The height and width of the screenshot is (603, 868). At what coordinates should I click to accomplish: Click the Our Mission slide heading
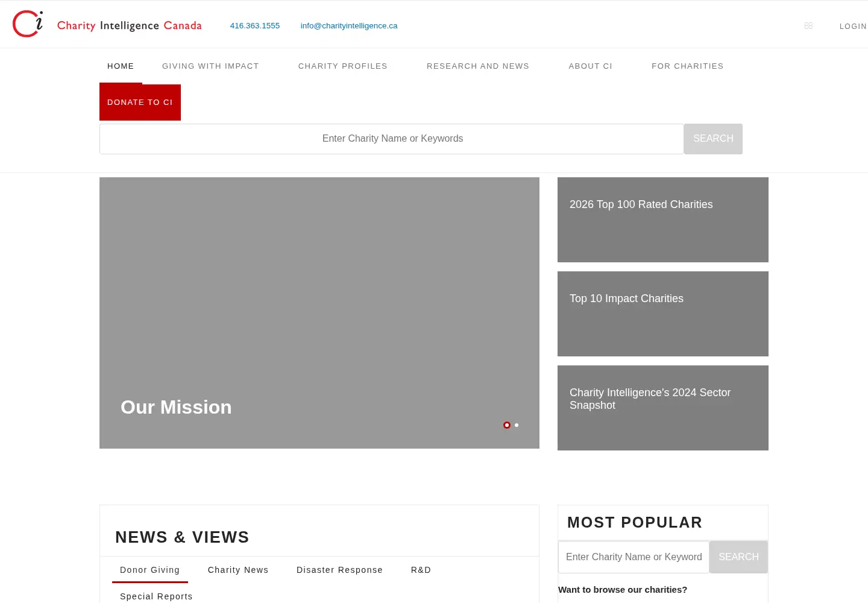click(176, 407)
